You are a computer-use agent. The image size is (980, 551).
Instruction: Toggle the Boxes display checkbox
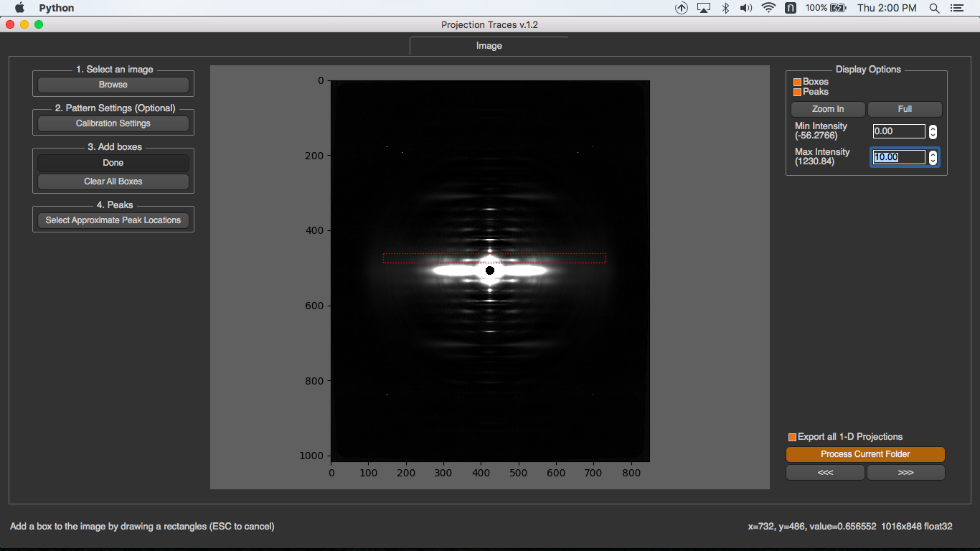coord(797,82)
